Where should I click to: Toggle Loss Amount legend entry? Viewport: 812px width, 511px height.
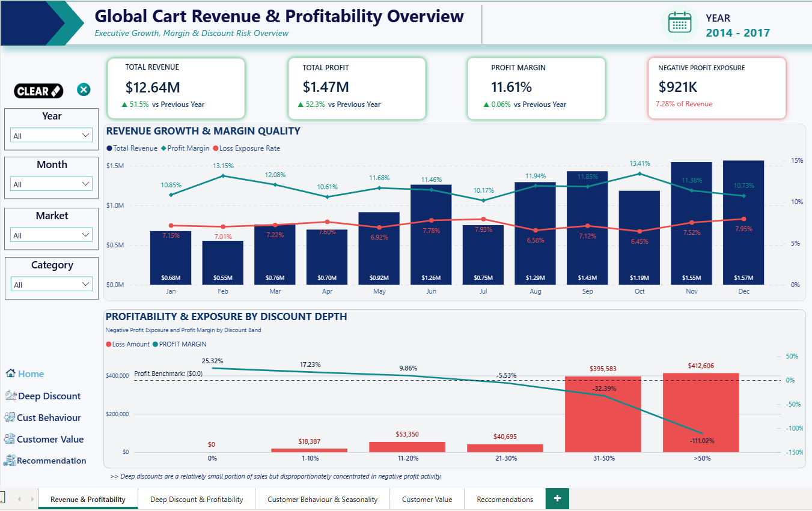(127, 344)
